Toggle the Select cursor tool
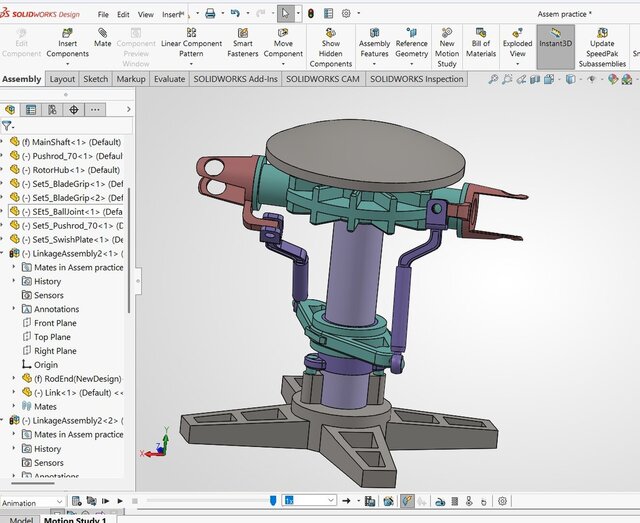 point(285,13)
